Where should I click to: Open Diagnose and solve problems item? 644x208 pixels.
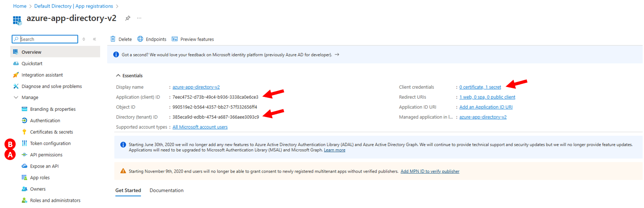(x=51, y=86)
